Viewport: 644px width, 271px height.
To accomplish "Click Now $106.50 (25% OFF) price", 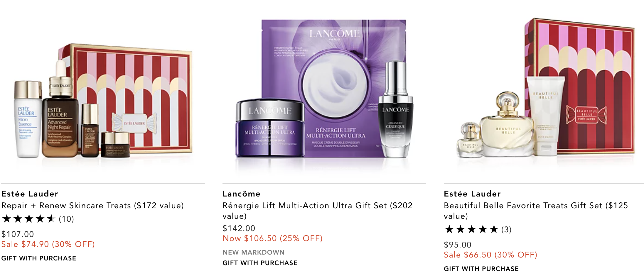I will pyautogui.click(x=273, y=238).
